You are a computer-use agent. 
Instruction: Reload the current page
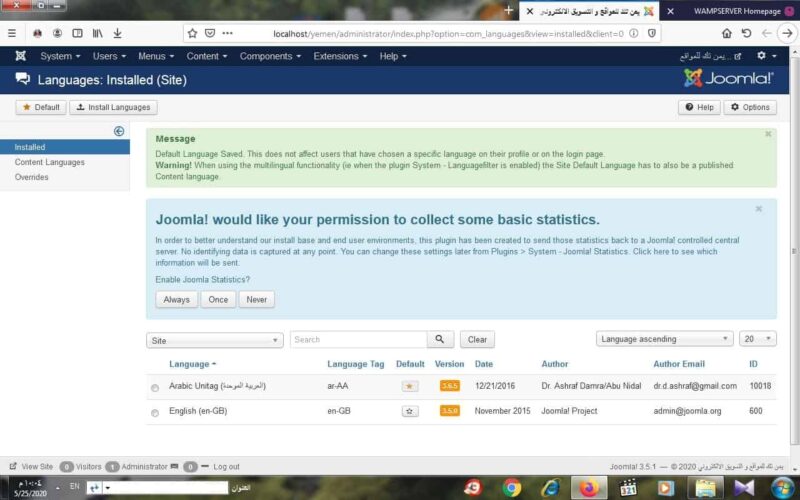pyautogui.click(x=746, y=33)
